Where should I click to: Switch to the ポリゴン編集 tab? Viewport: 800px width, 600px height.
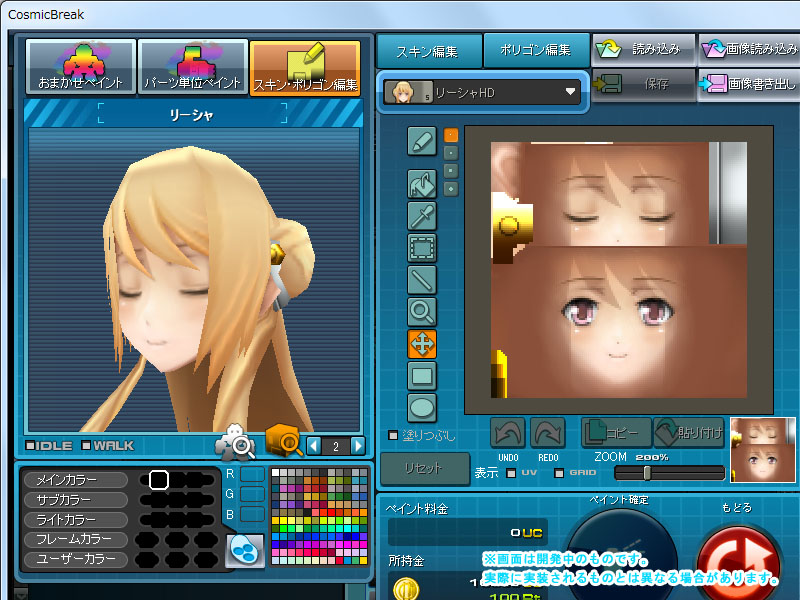coord(534,50)
